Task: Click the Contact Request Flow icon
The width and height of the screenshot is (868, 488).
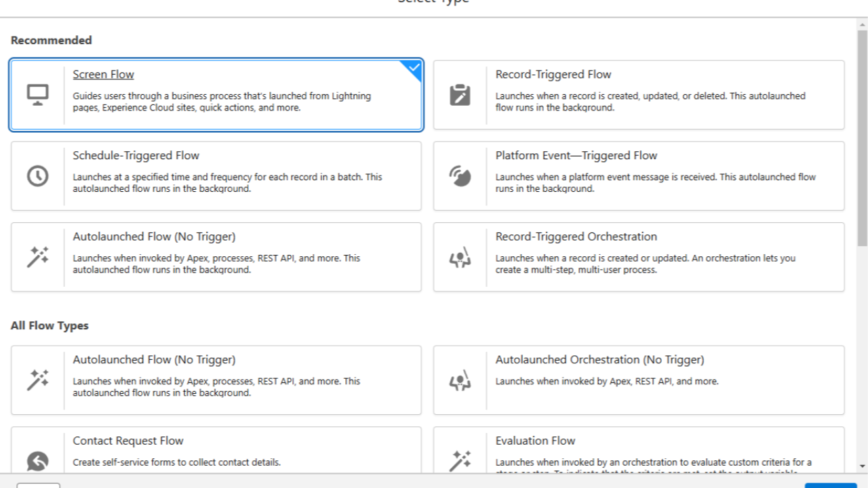Action: point(37,462)
